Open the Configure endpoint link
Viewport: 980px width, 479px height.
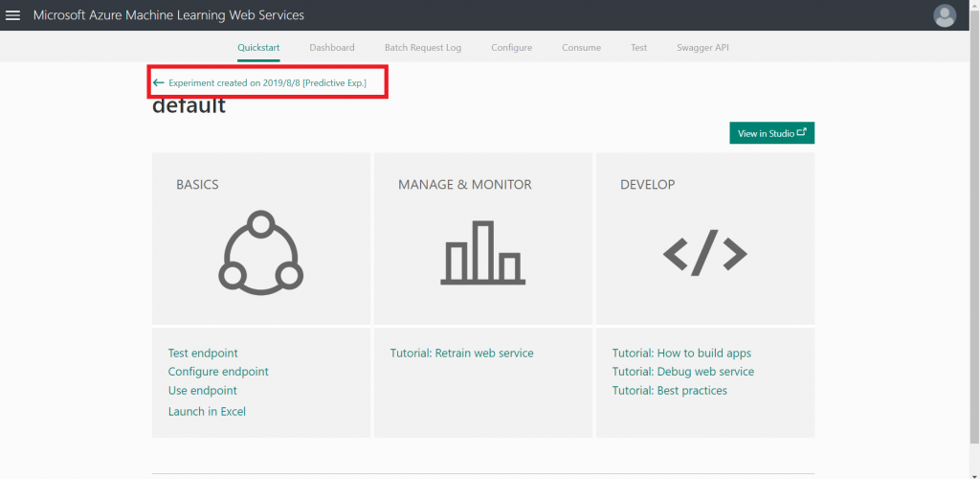[x=218, y=372]
